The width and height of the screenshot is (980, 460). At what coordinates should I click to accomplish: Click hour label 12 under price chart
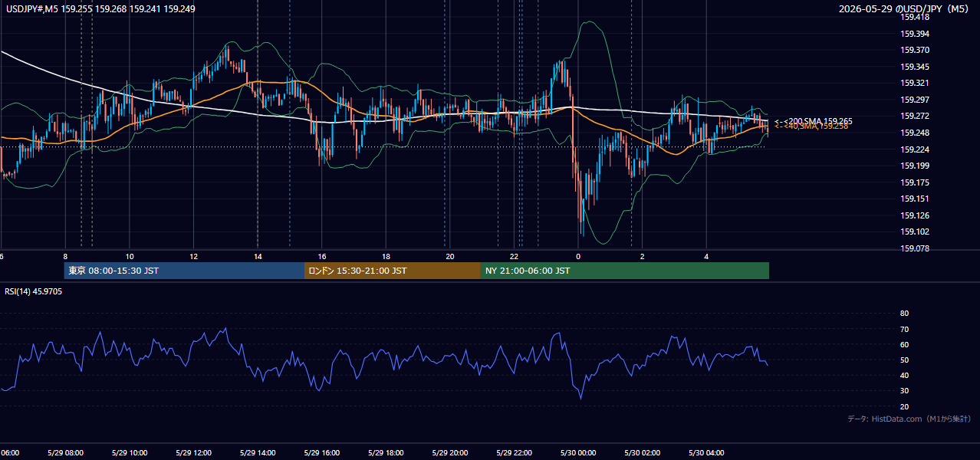(194, 257)
